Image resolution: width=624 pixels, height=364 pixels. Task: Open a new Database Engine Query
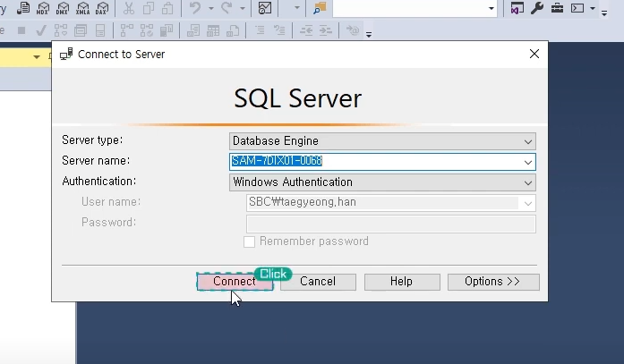pos(22,8)
